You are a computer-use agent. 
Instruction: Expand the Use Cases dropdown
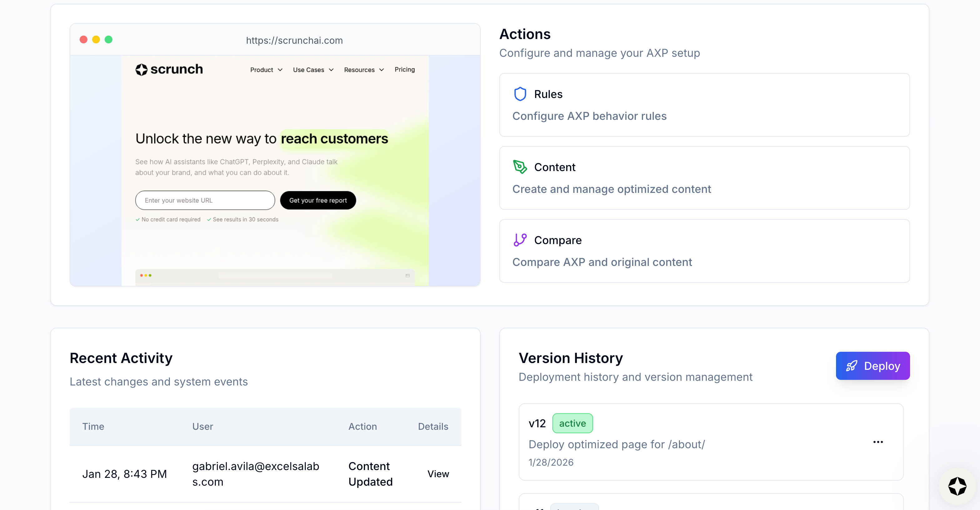pos(313,70)
